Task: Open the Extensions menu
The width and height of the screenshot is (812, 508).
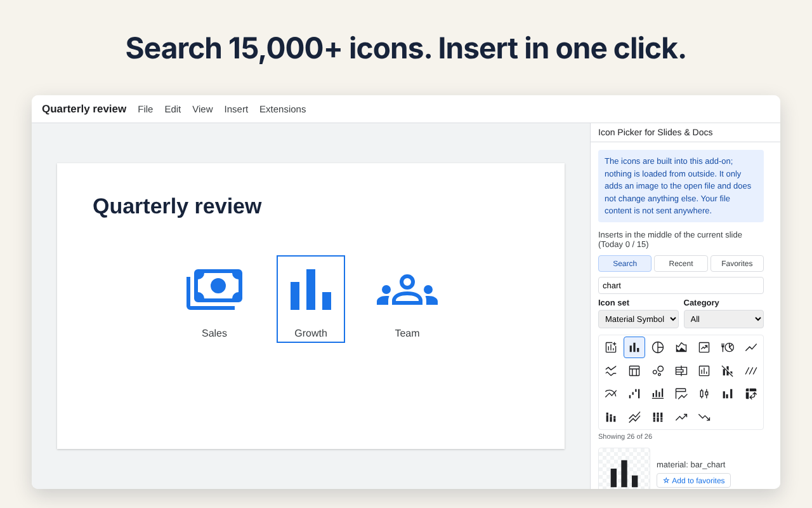Action: point(282,109)
